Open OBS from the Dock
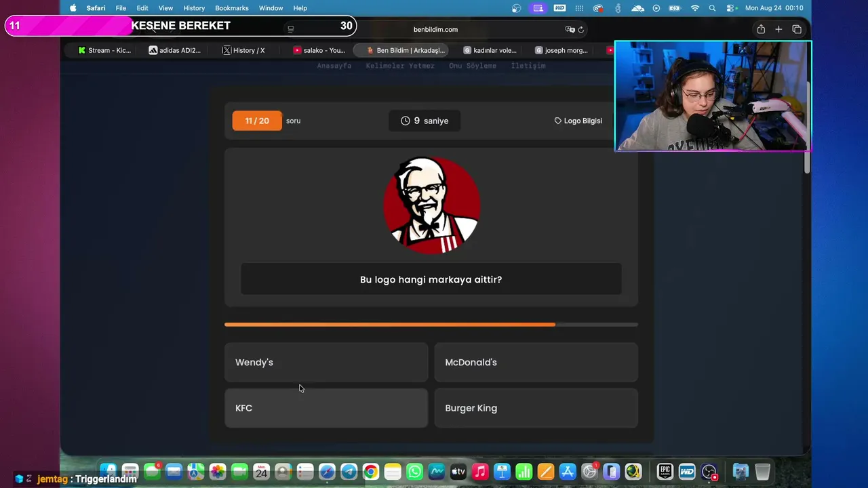This screenshot has width=868, height=488. (709, 472)
